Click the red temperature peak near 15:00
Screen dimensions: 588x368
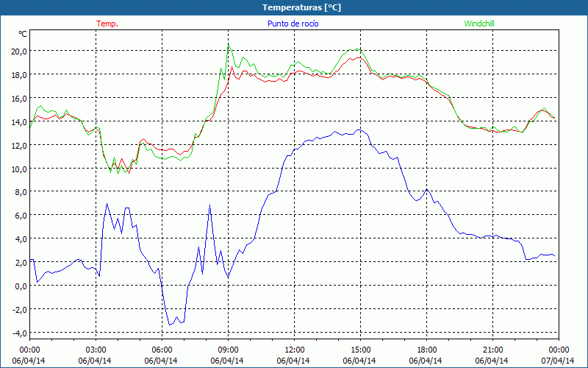(359, 57)
